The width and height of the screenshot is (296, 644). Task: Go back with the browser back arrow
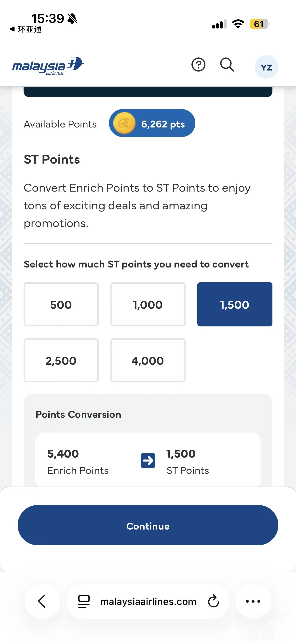42,601
